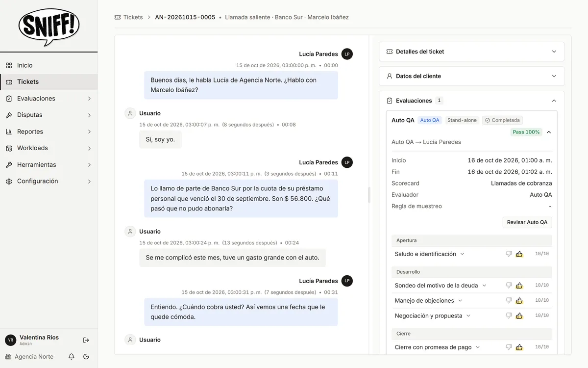Click the Auto QA blue badge

[x=430, y=120]
